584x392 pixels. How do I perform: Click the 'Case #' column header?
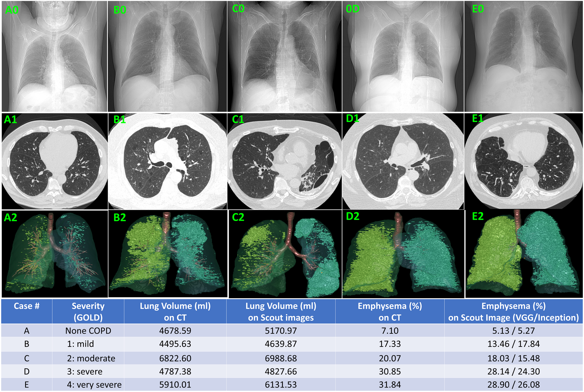click(27, 311)
